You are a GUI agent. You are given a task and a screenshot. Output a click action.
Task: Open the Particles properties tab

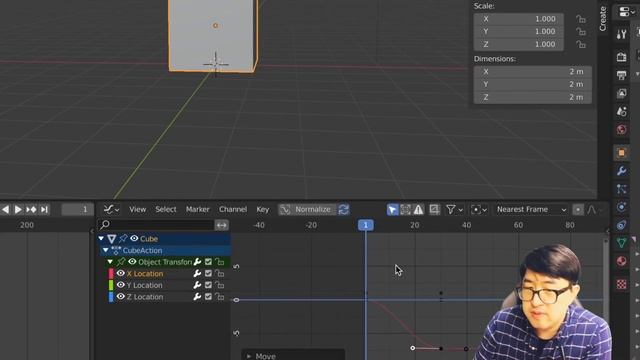coord(621,189)
